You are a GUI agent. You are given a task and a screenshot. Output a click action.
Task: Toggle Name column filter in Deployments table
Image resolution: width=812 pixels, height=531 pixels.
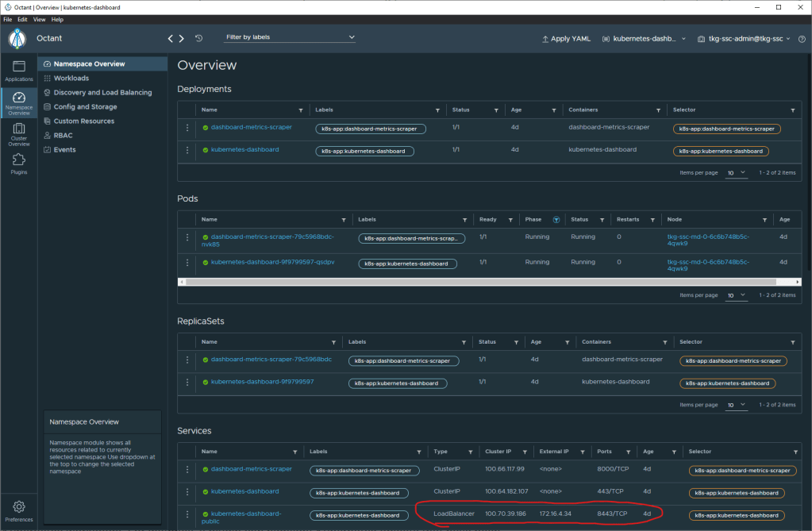click(x=300, y=110)
